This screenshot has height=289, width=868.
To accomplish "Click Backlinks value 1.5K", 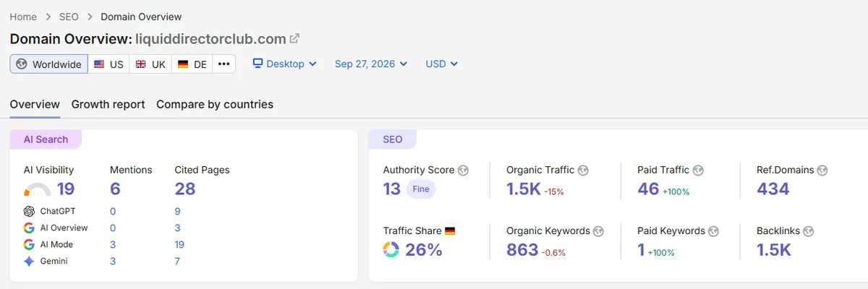I will click(774, 250).
